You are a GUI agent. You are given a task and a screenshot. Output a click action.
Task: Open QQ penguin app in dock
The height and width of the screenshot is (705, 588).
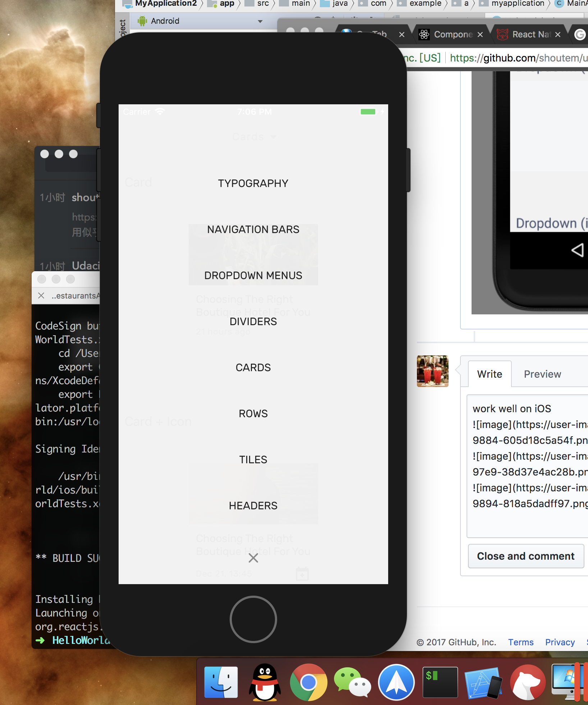coord(265,682)
